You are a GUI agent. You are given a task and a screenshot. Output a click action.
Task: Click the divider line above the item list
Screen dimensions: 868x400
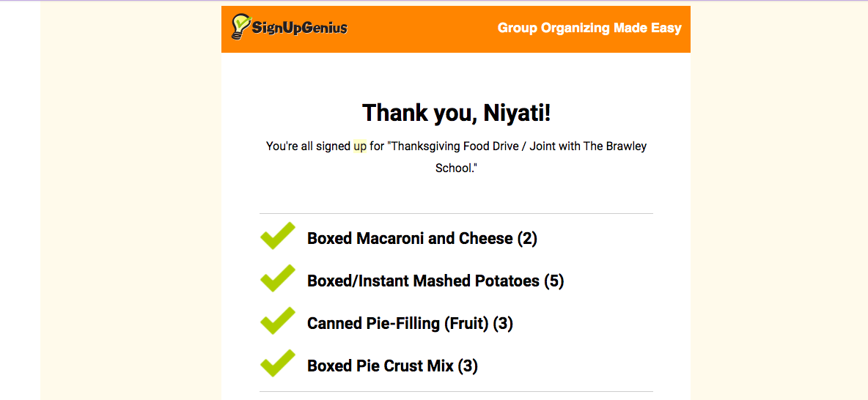pyautogui.click(x=456, y=214)
